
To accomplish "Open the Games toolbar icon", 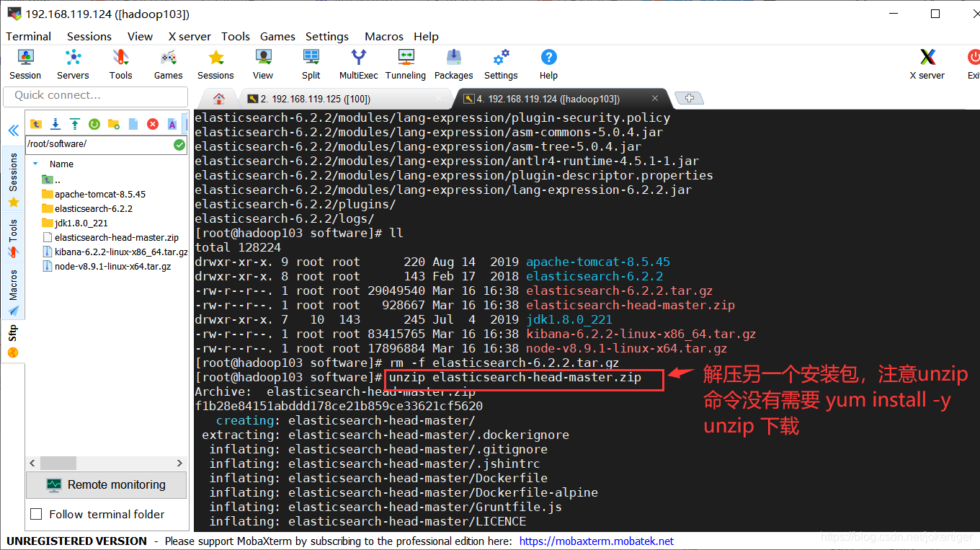I will [168, 64].
